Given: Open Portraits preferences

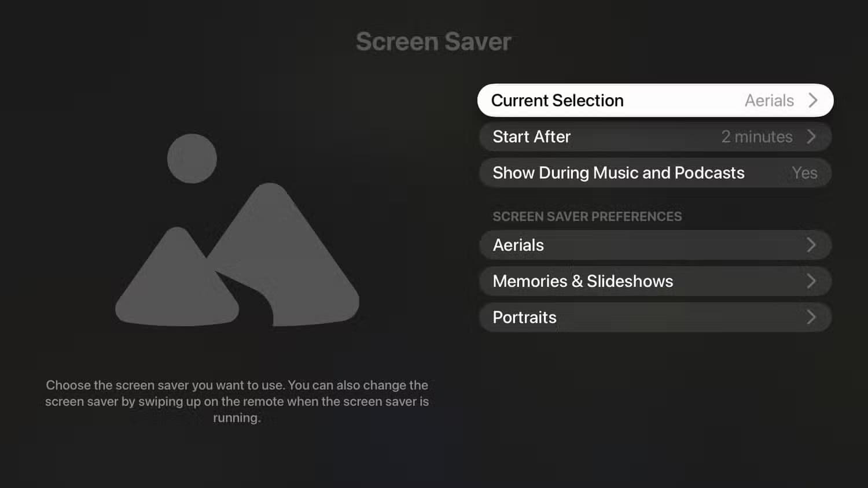Looking at the screenshot, I should 655,317.
